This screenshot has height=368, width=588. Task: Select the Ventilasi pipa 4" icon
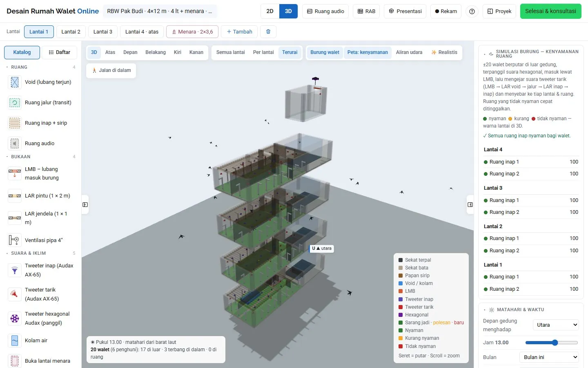tap(15, 240)
